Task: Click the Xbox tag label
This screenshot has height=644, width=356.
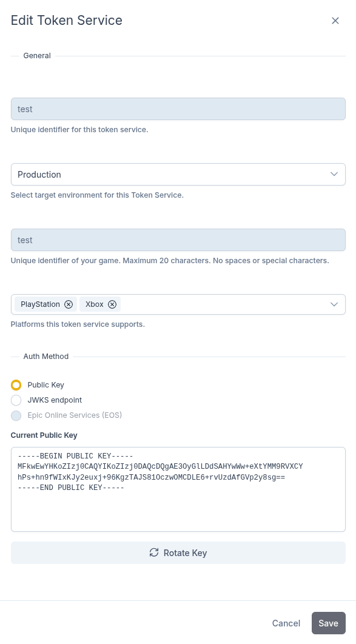Action: point(95,304)
